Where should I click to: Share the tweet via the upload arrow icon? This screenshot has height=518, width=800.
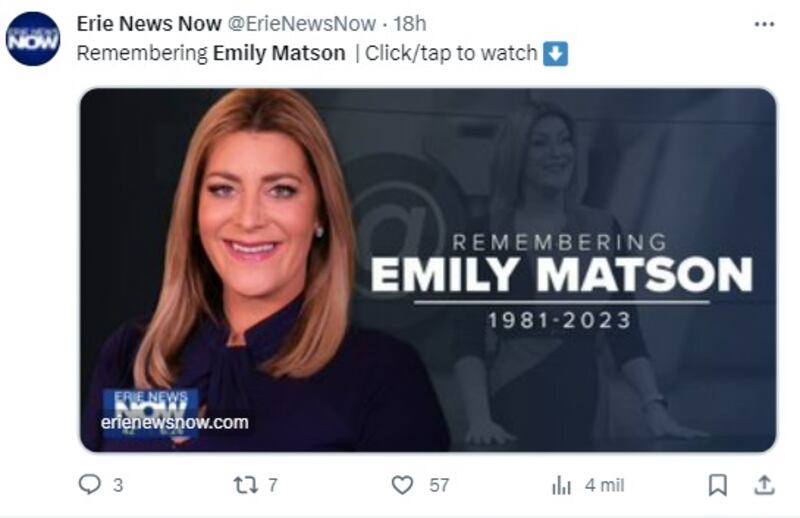click(764, 485)
